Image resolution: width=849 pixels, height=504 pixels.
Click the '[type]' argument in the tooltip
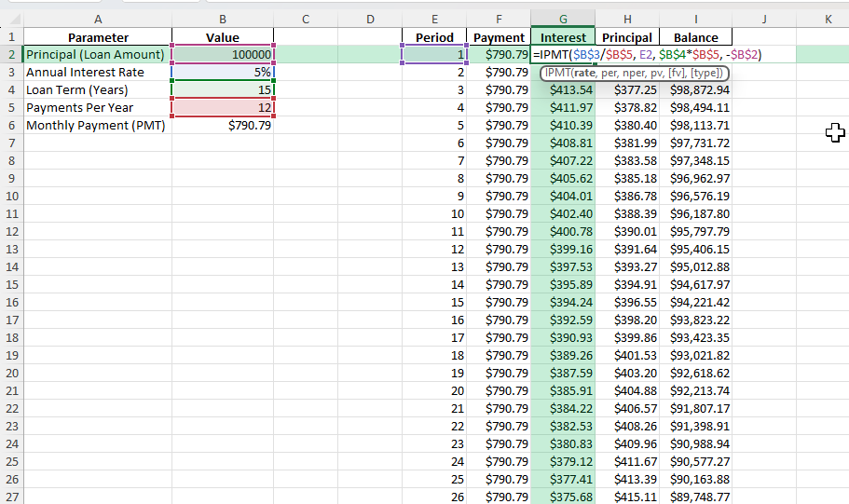click(x=706, y=73)
